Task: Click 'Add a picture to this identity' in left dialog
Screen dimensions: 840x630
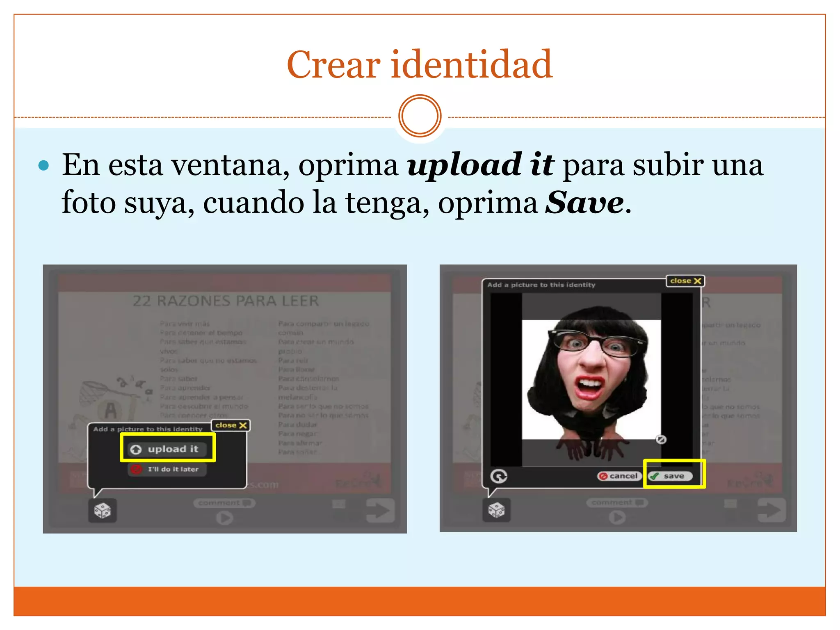Action: (x=148, y=429)
